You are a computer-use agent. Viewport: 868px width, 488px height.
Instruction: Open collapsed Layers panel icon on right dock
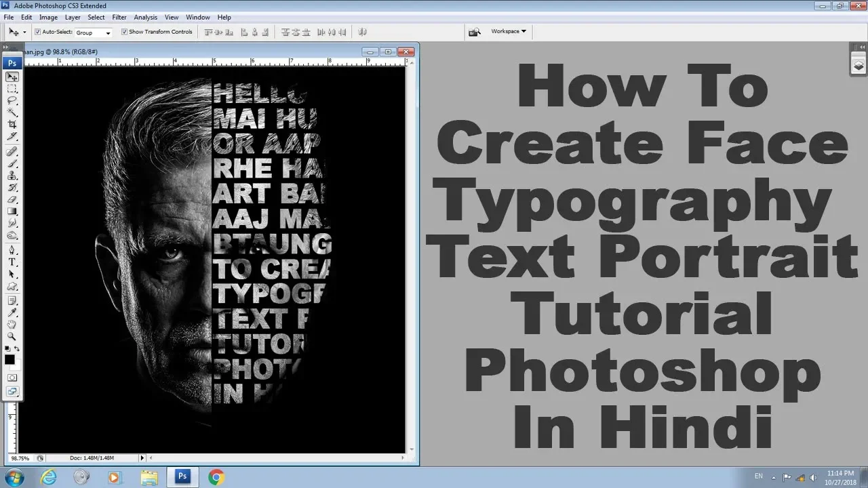(859, 66)
